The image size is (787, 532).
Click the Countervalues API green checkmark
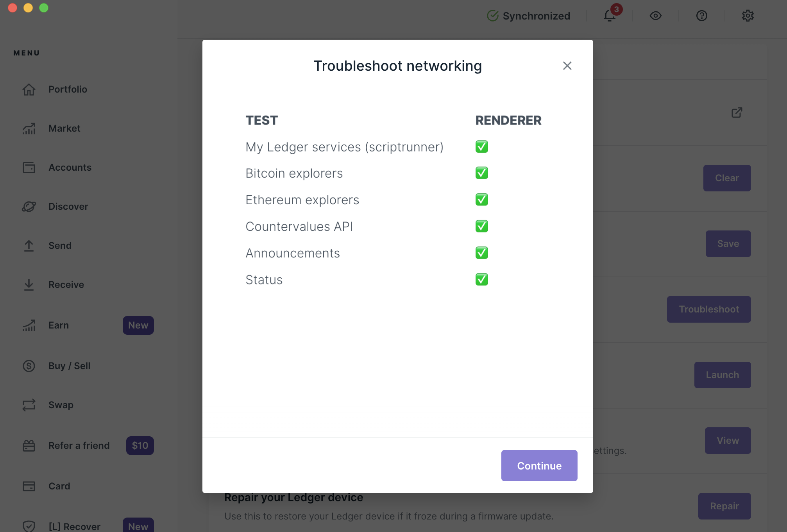(481, 227)
